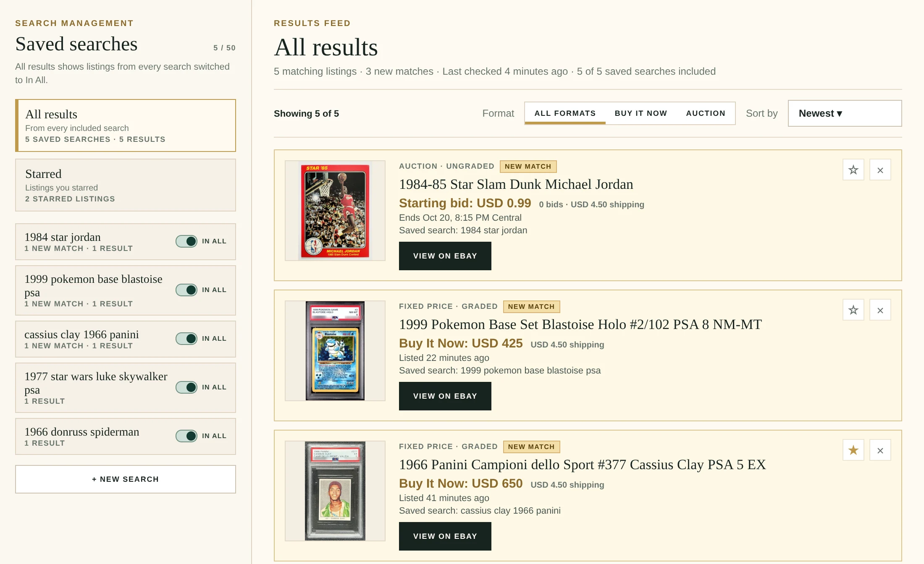
Task: Open the All results feed in sidebar
Action: [126, 125]
